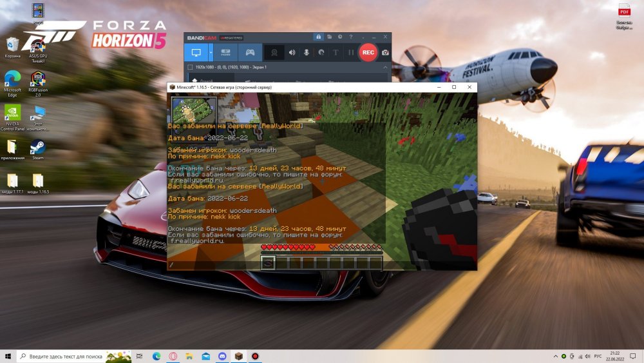Open Этот компьютер desktop icon
Screen dimensions: 644x363
tap(38, 117)
